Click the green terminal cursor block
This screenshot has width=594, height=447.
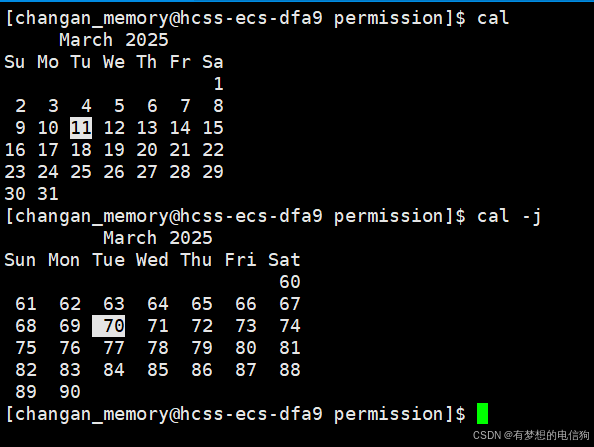[x=482, y=414]
